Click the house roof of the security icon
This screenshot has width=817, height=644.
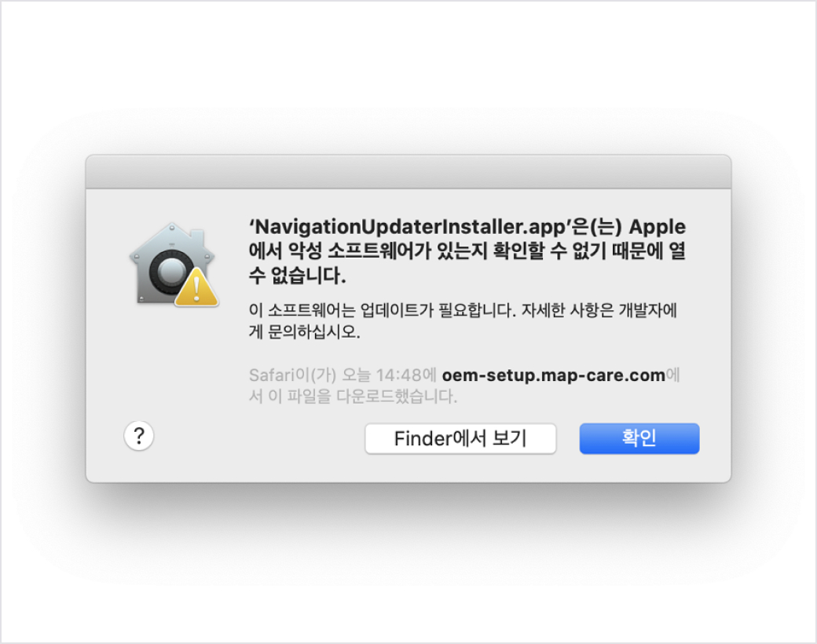click(x=173, y=239)
